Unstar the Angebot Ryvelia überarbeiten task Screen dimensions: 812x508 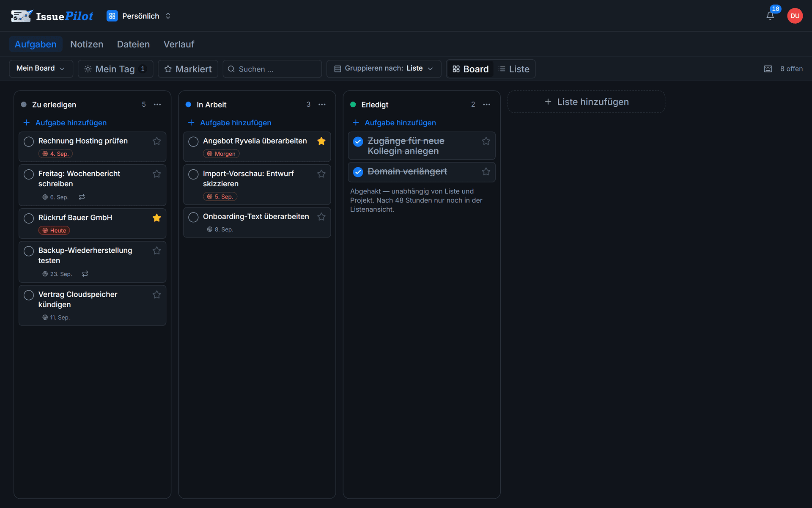321,141
